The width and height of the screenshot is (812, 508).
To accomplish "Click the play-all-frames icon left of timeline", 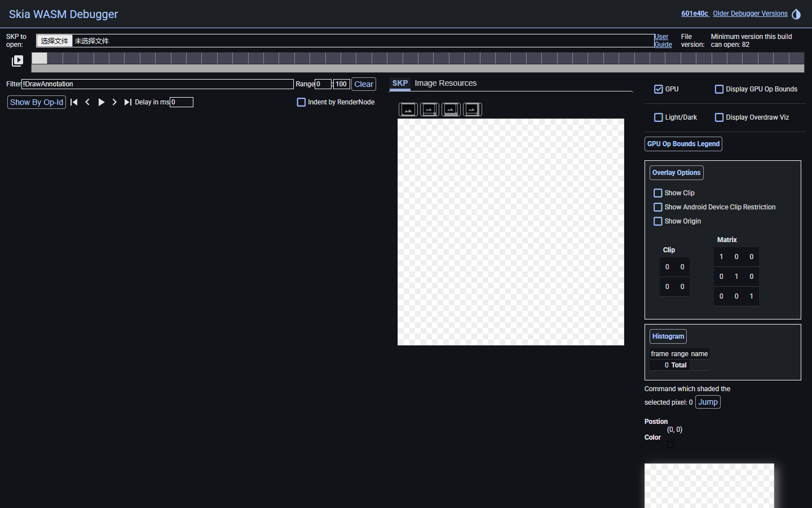I will pyautogui.click(x=17, y=60).
